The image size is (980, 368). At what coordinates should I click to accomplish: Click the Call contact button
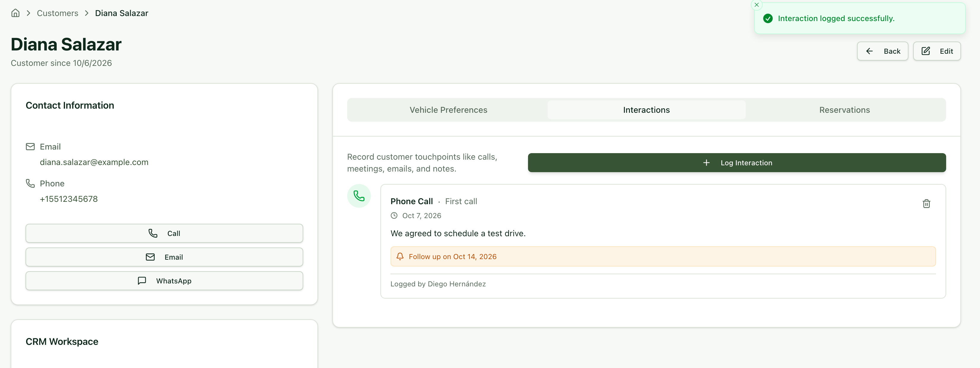click(164, 234)
